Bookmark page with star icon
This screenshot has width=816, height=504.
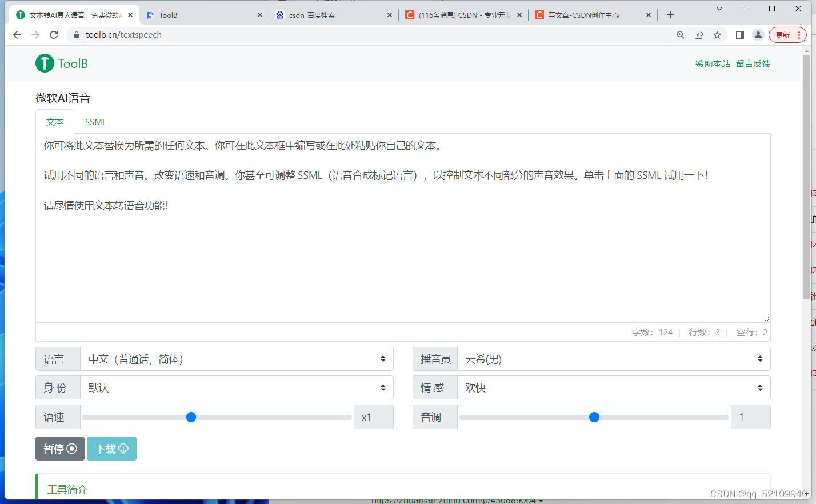[x=717, y=35]
